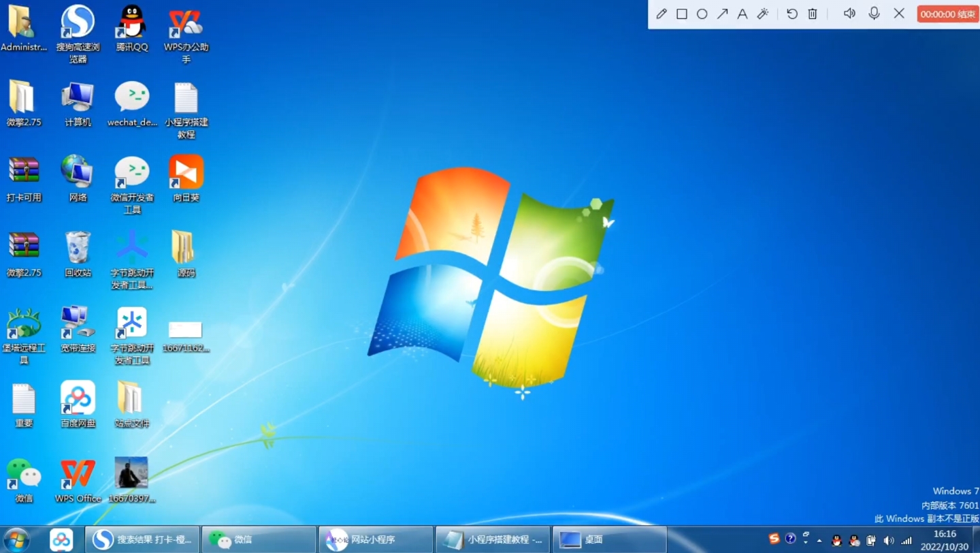The width and height of the screenshot is (980, 553).
Task: Click the safely remove hardware tray icon
Action: click(872, 540)
